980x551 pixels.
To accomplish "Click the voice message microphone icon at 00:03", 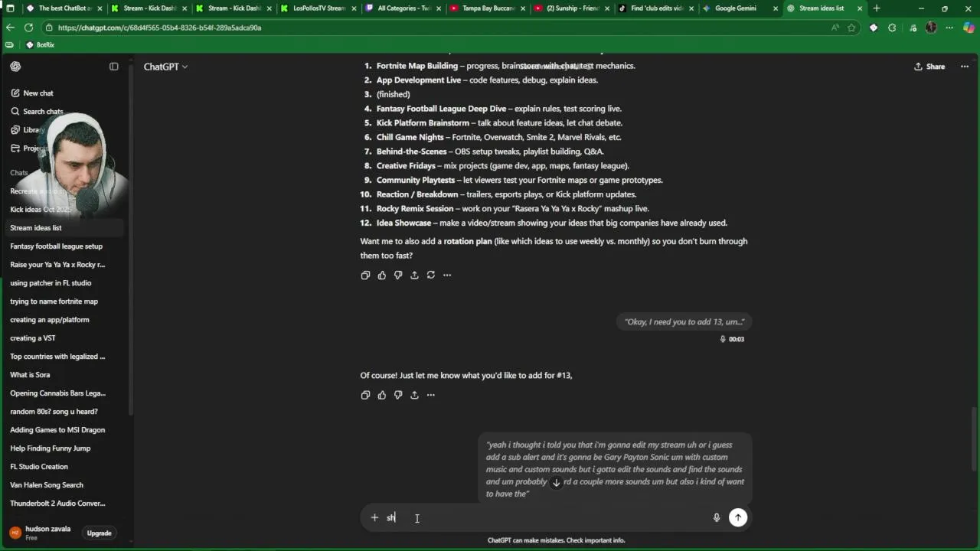I will [x=723, y=339].
